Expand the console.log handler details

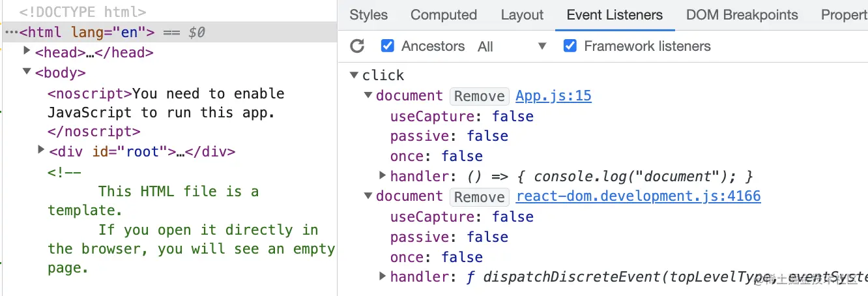(x=383, y=176)
